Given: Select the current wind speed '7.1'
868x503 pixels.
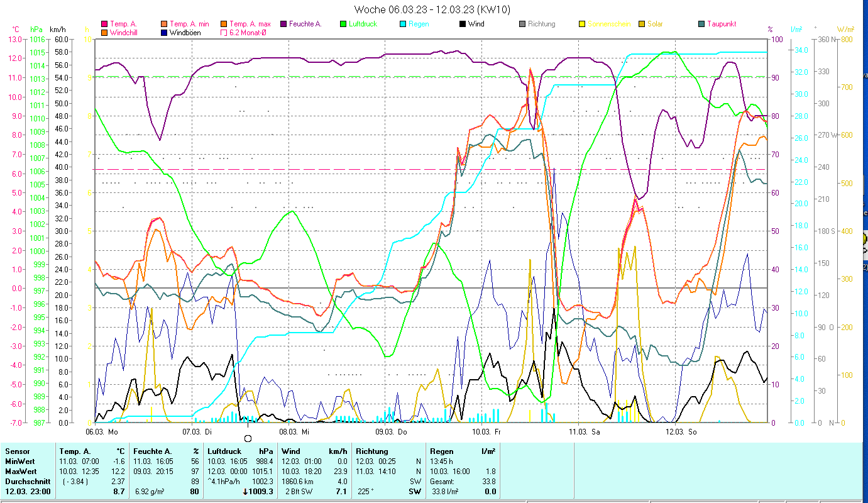Looking at the screenshot, I should (x=342, y=492).
